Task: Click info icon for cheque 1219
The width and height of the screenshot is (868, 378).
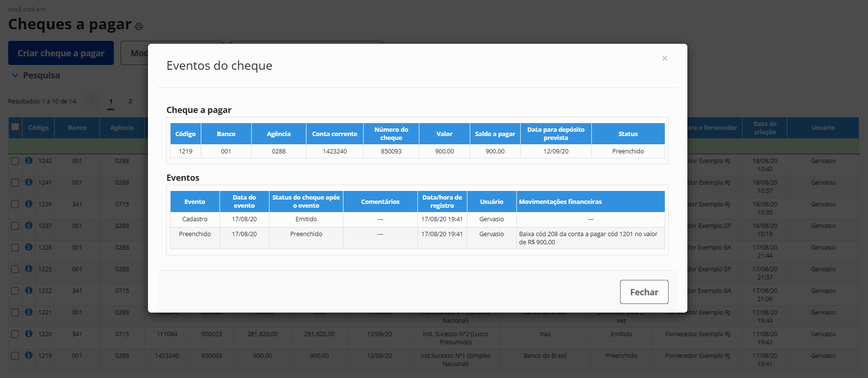Action: (x=29, y=355)
